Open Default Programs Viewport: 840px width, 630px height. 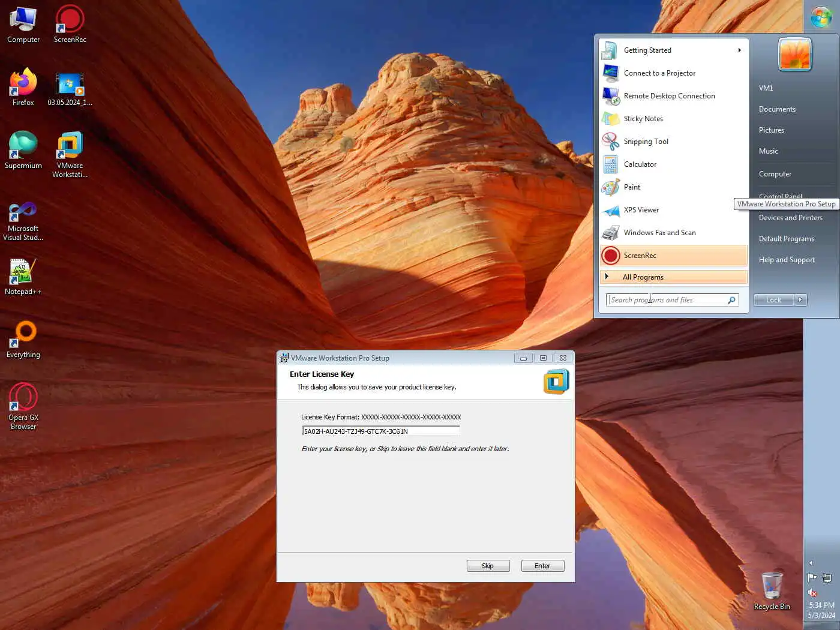tap(786, 239)
